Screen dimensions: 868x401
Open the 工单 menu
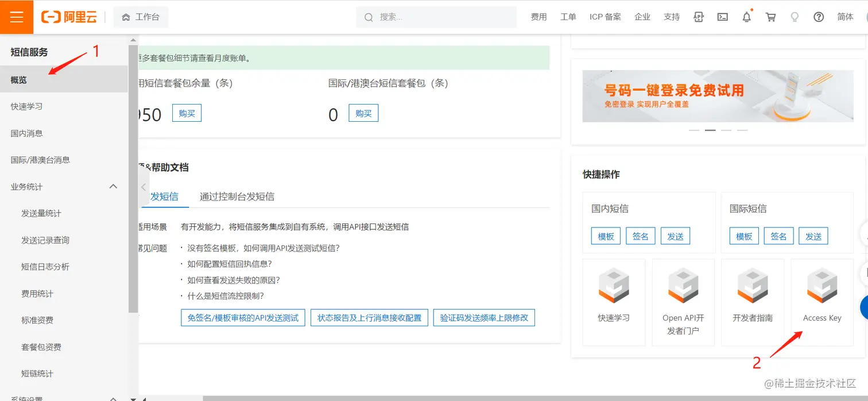568,17
